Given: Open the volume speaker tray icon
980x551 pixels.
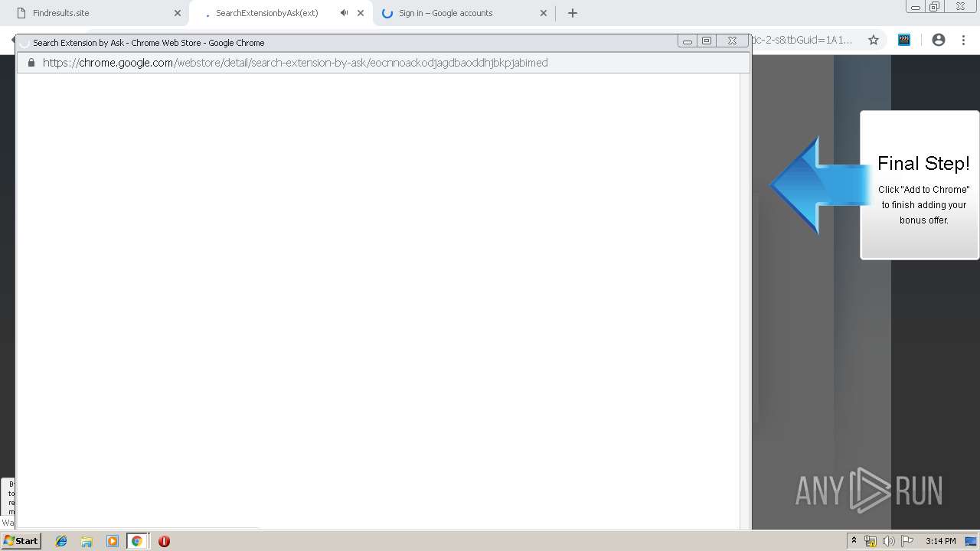Looking at the screenshot, I should pyautogui.click(x=889, y=541).
